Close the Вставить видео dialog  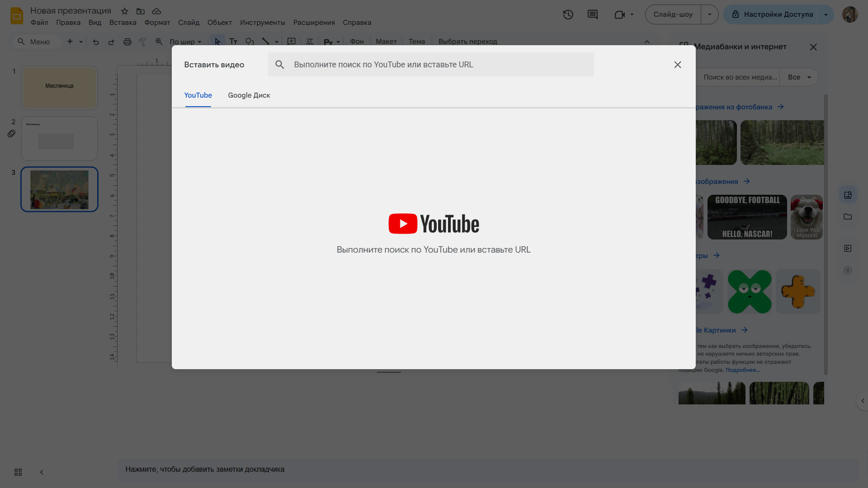click(x=677, y=65)
